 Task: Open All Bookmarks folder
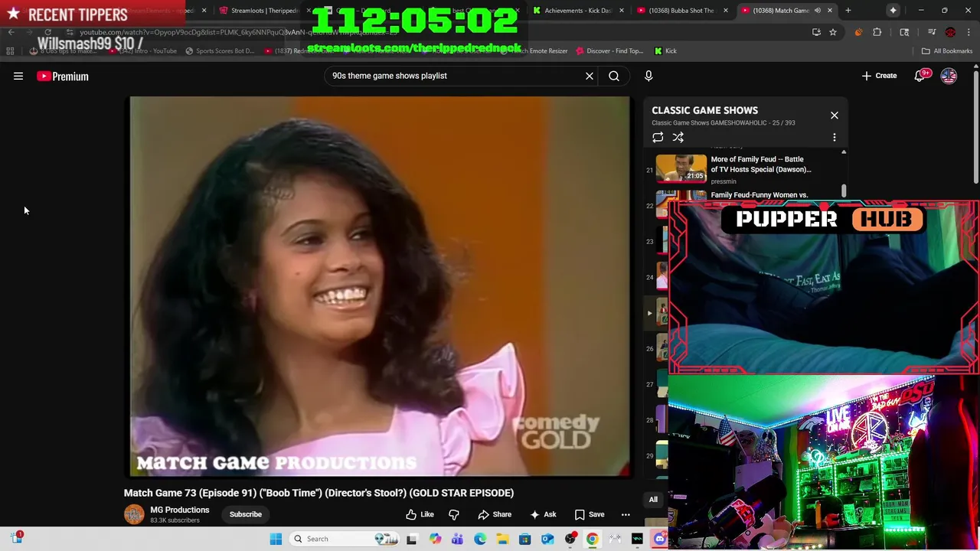pyautogui.click(x=946, y=51)
